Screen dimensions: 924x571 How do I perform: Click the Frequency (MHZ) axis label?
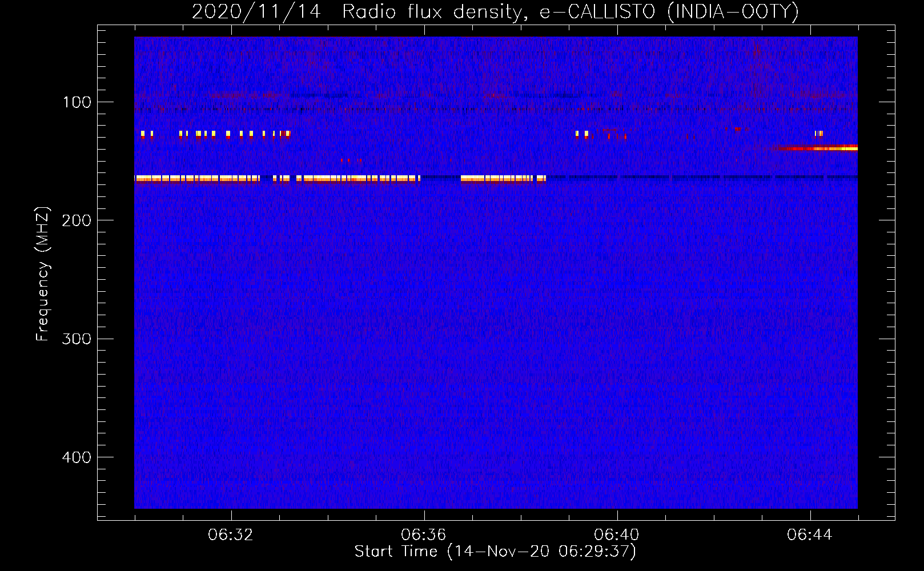point(43,274)
